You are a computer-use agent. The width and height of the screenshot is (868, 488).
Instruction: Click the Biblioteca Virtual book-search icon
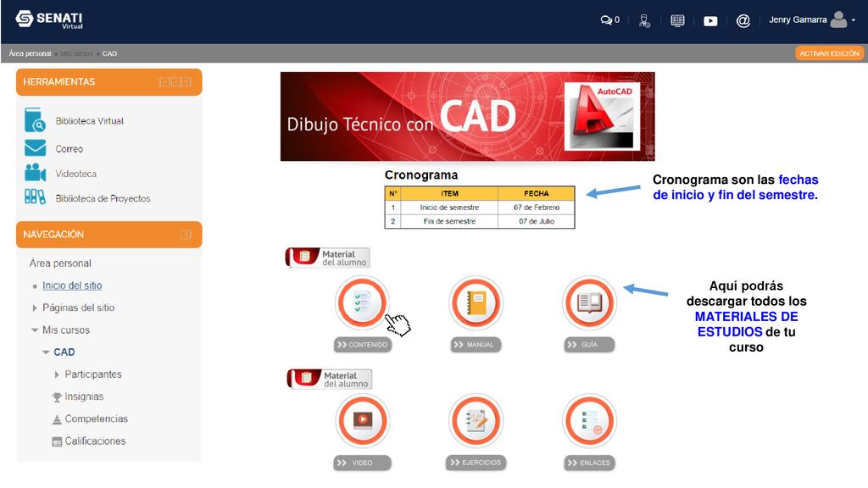click(x=35, y=120)
